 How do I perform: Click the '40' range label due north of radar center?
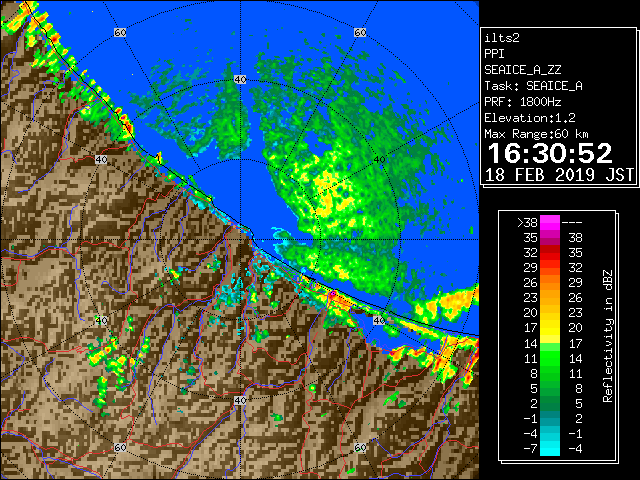240,79
